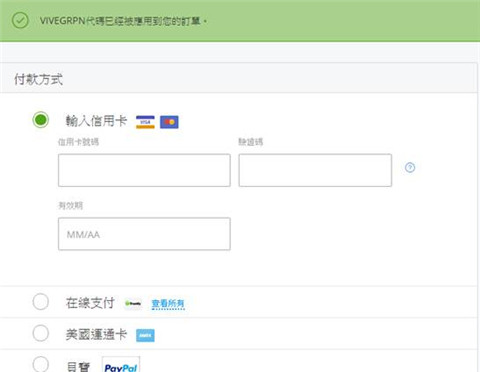480x372 pixels.
Task: Focus the credit card number field
Action: click(x=144, y=170)
